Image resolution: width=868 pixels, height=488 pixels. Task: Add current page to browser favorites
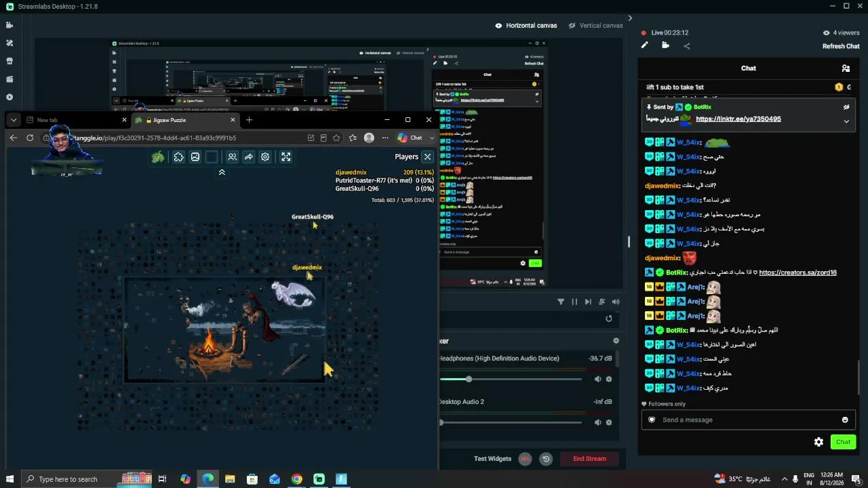pos(336,138)
